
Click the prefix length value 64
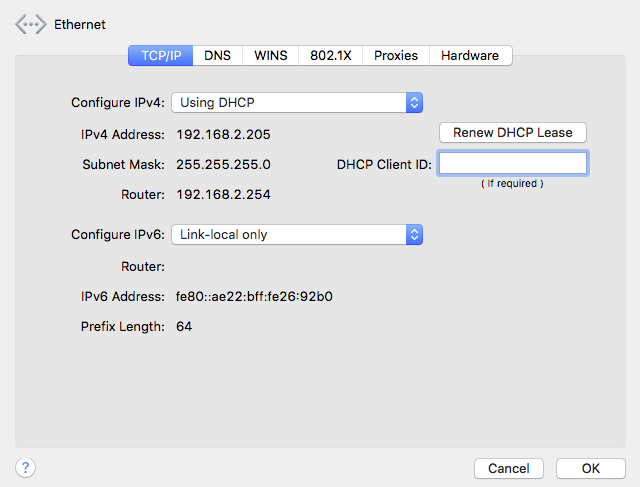point(184,326)
